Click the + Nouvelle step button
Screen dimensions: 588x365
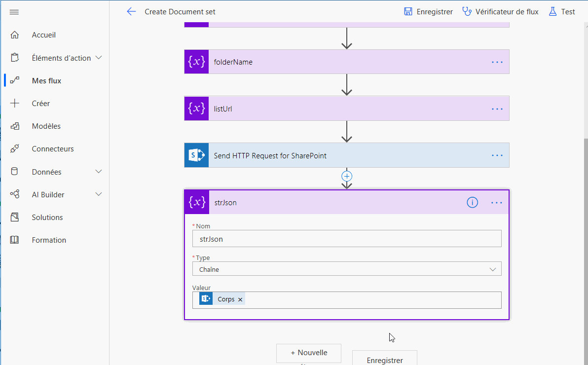pos(309,353)
